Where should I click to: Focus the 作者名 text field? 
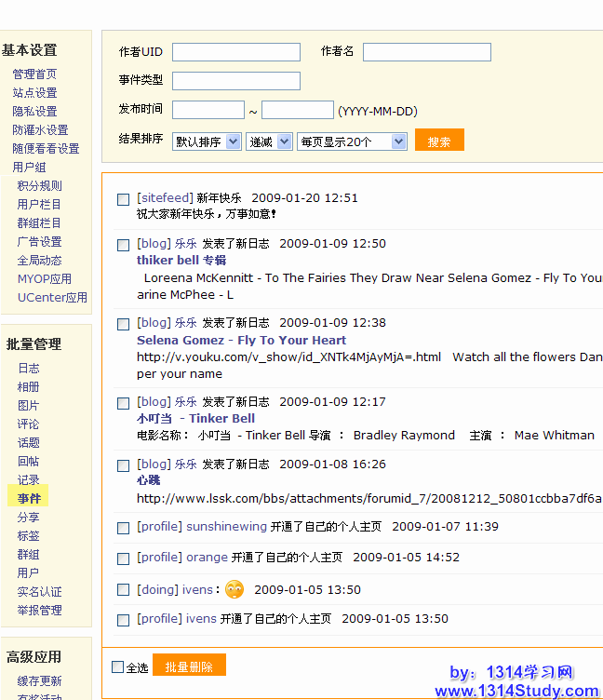[x=426, y=52]
